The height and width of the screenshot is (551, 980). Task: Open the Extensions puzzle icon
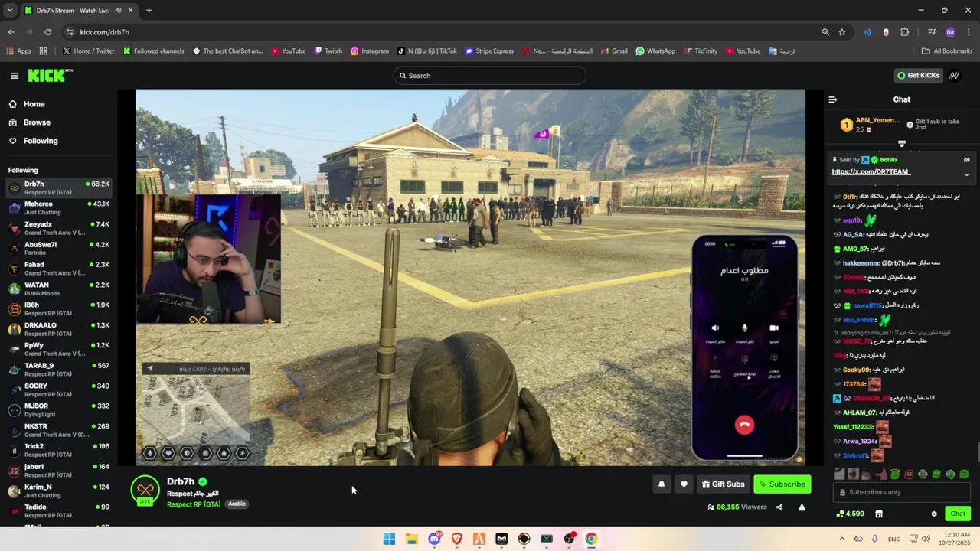pyautogui.click(x=905, y=32)
